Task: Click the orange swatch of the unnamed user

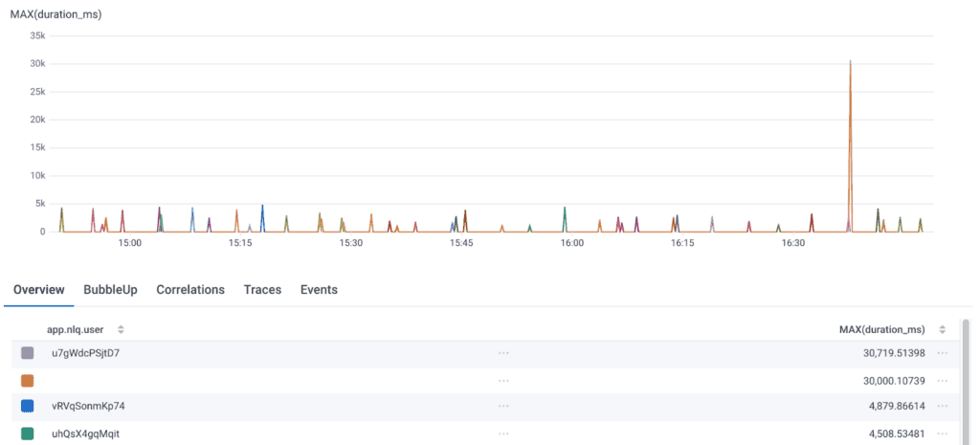Action: [28, 380]
